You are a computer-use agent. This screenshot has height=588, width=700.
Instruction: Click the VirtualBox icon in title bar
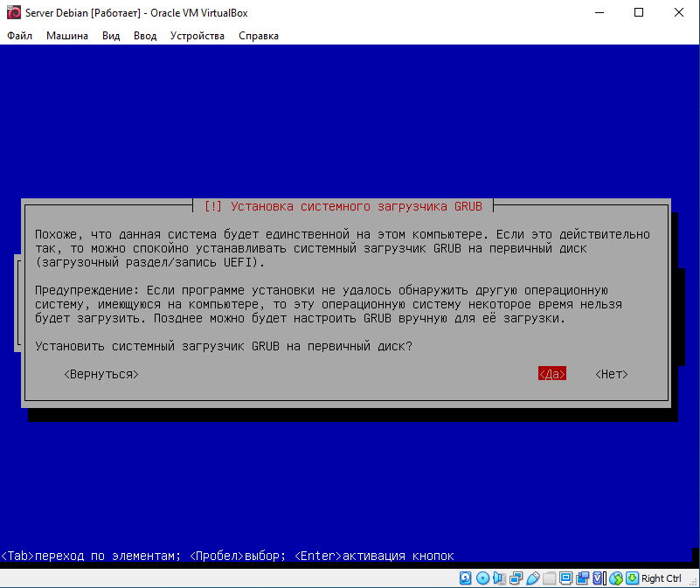(x=11, y=13)
